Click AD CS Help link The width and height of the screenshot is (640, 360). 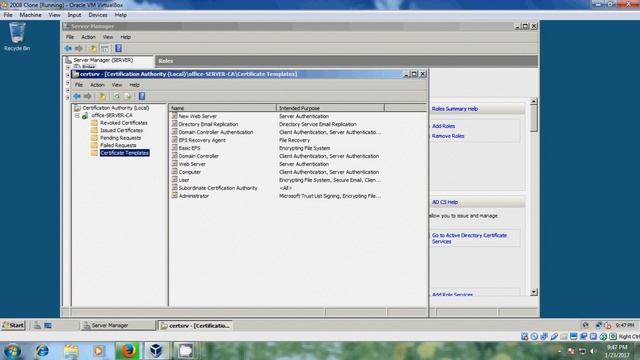[x=445, y=202]
